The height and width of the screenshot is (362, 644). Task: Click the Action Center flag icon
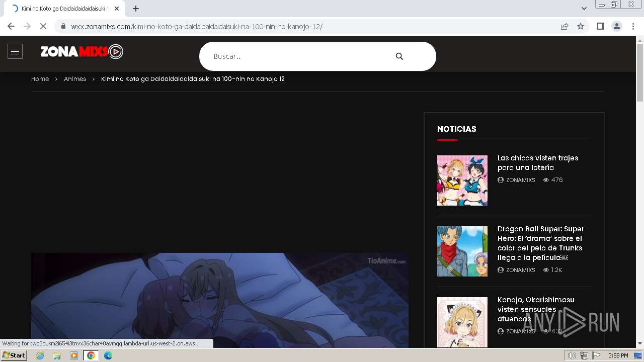[x=596, y=355]
